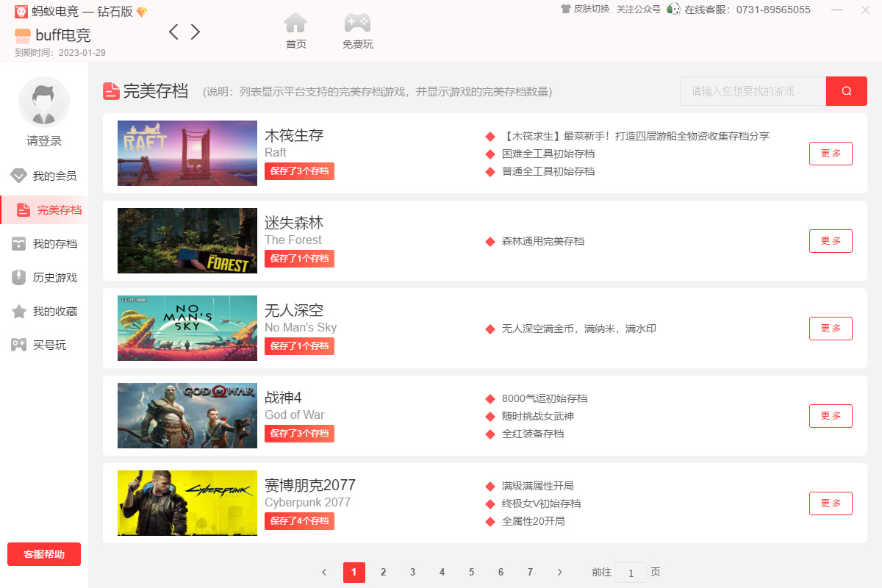Click the 在线客服 support icon
The height and width of the screenshot is (588, 882).
pyautogui.click(x=673, y=10)
